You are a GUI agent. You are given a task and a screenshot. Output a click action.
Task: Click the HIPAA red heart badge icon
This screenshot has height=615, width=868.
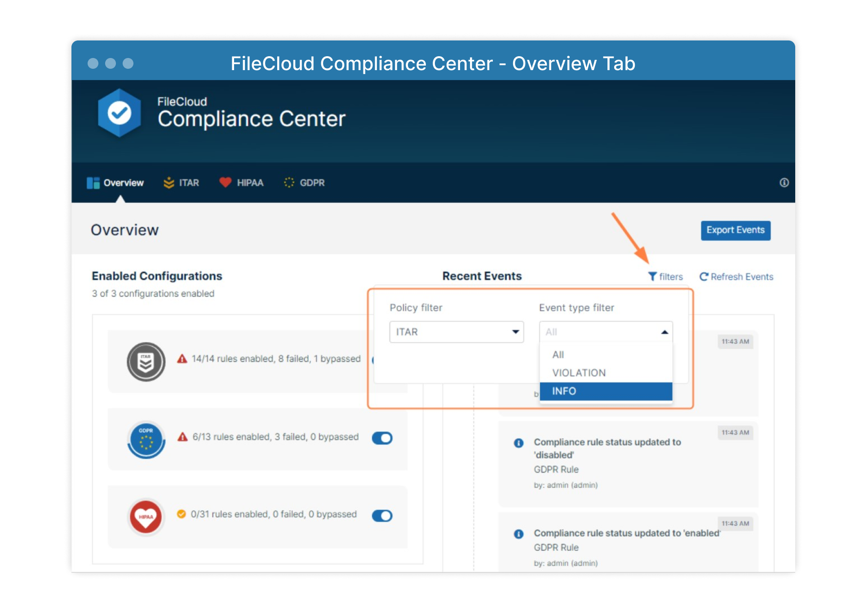[x=146, y=517]
